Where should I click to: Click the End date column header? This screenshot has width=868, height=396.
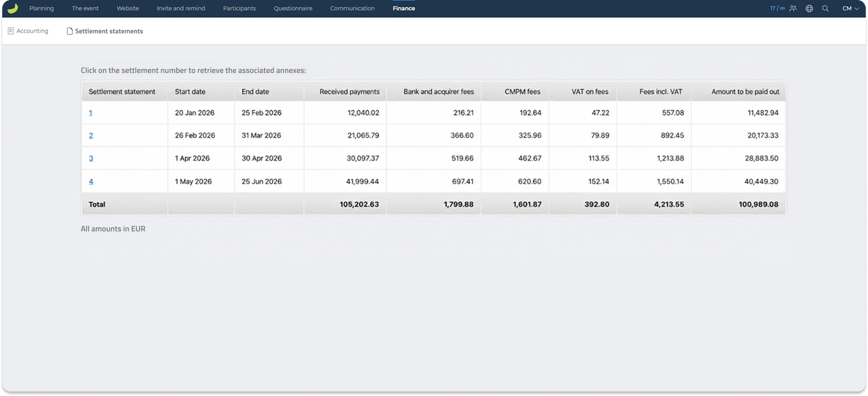pos(255,92)
